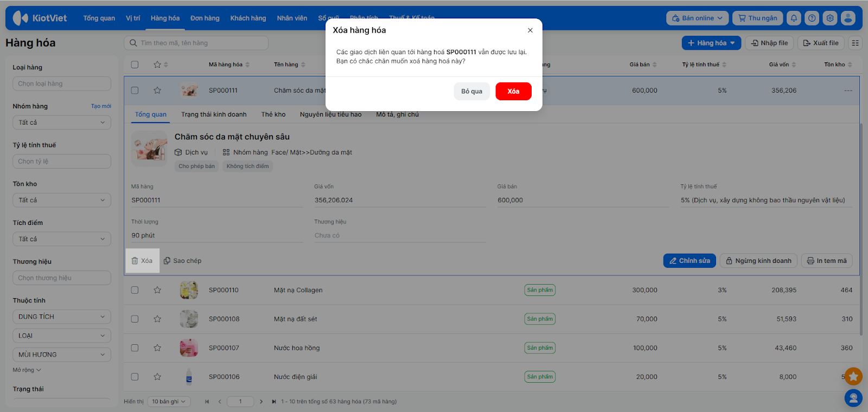This screenshot has height=412, width=868.
Task: Open the help question mark icon
Action: click(812, 18)
